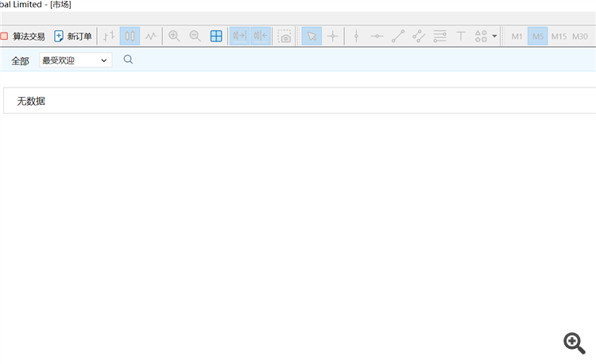Click the market search magnifier icon

click(x=128, y=60)
